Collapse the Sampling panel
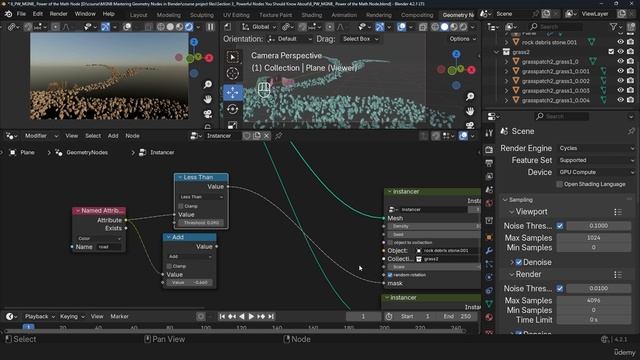 coord(505,200)
